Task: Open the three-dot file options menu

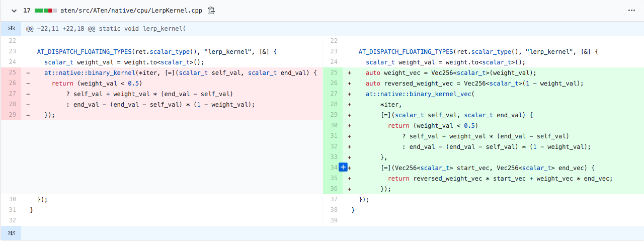Action: point(631,10)
